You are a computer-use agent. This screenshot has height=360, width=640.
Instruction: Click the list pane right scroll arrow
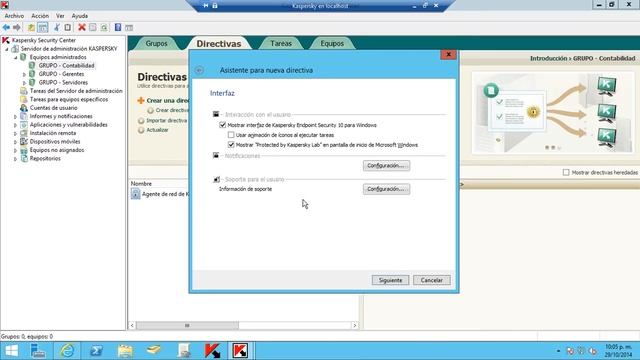pyautogui.click(x=355, y=325)
